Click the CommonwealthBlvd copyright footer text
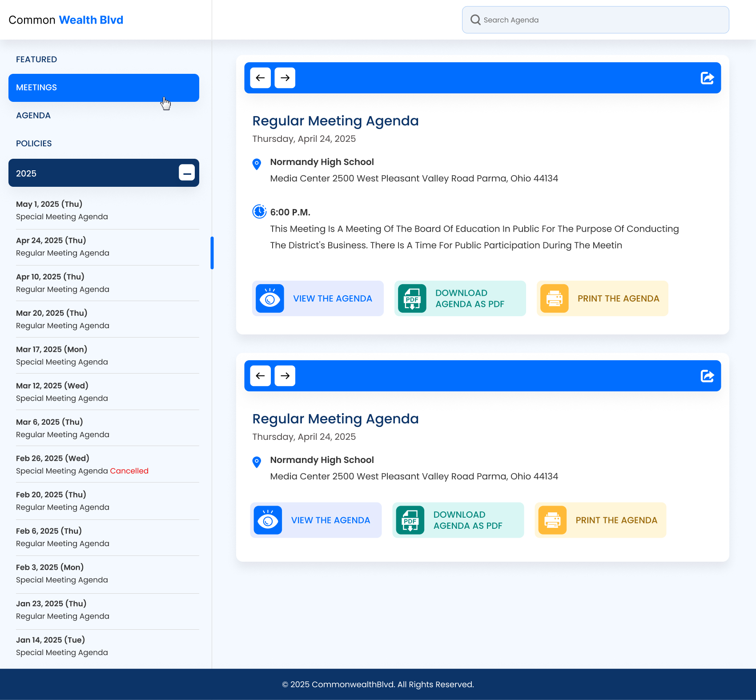 [x=378, y=684]
